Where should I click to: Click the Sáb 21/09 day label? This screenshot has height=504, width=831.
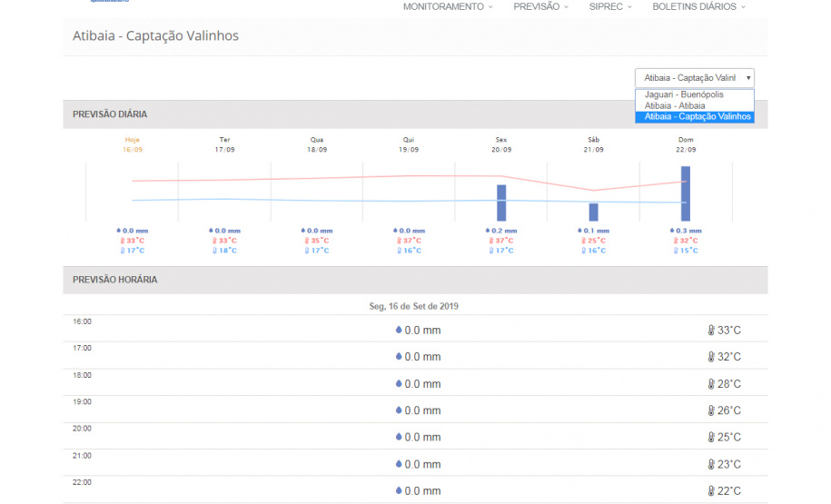(593, 144)
